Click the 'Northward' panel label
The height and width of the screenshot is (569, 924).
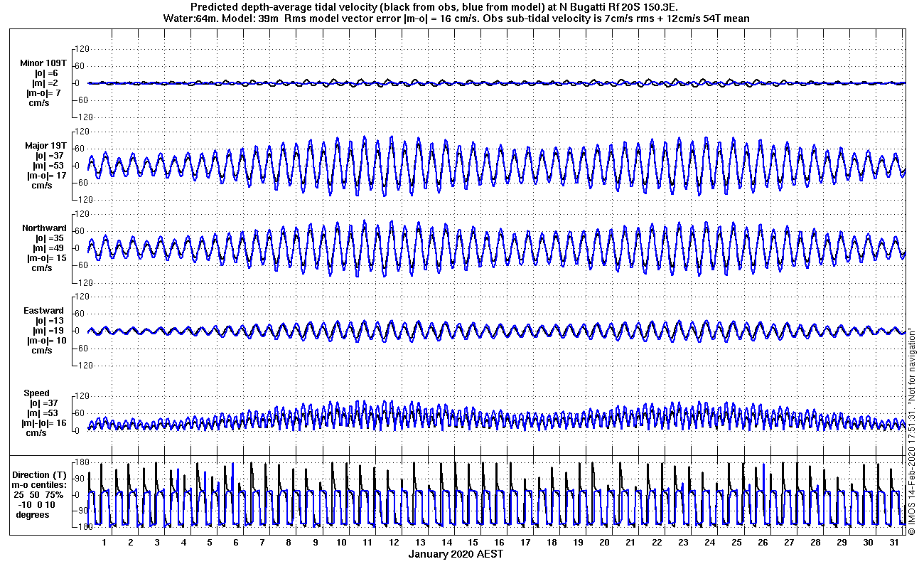click(43, 228)
